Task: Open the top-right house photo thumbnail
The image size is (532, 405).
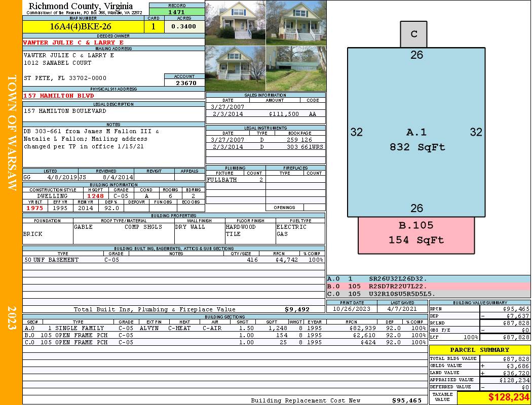Action: 296,23
